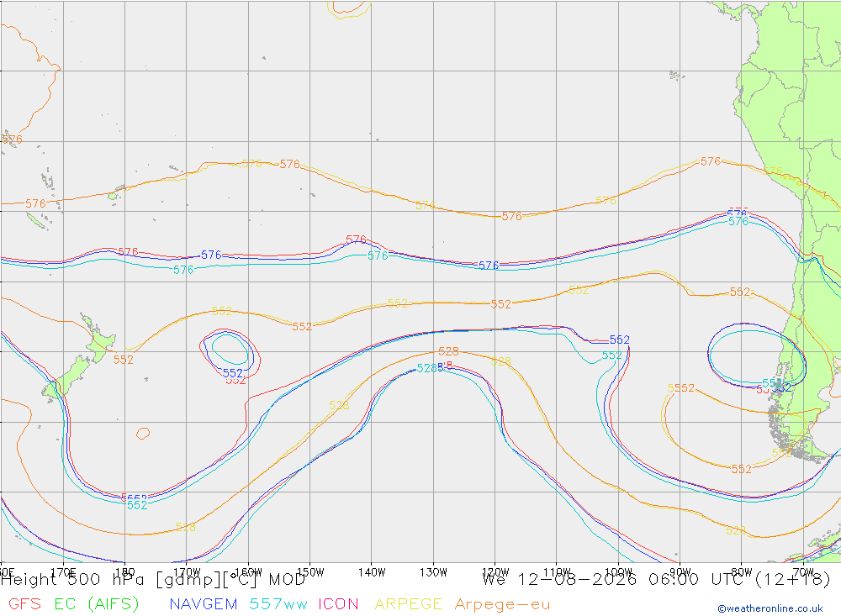Viewport: 841px width, 616px height.
Task: Select the ARPEGE legend label in yellow
Action: 408,604
